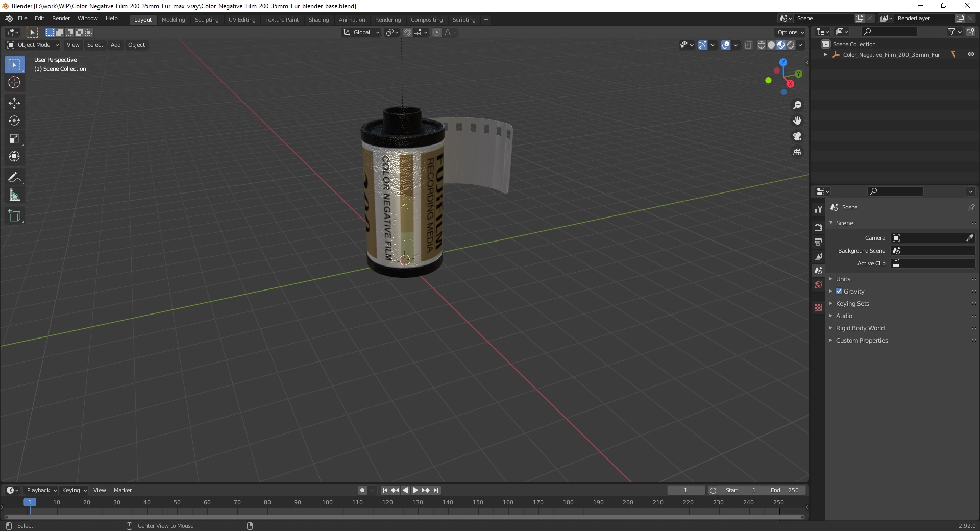Viewport: 980px width, 531px height.
Task: Select the Rotate tool
Action: pos(14,121)
